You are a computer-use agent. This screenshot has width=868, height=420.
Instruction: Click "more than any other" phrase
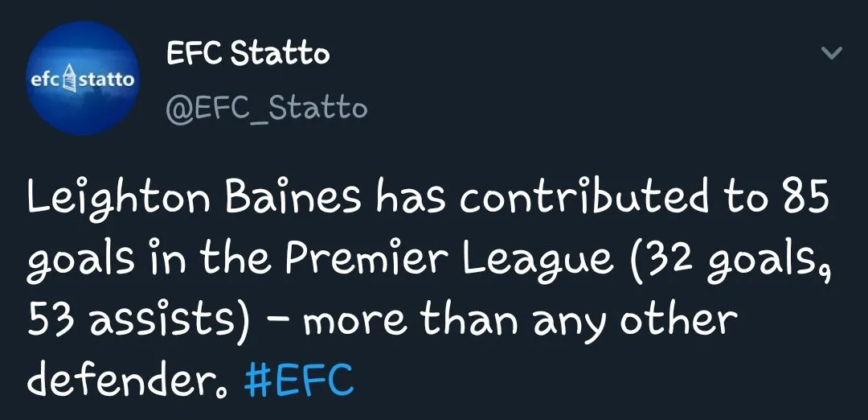click(520, 319)
